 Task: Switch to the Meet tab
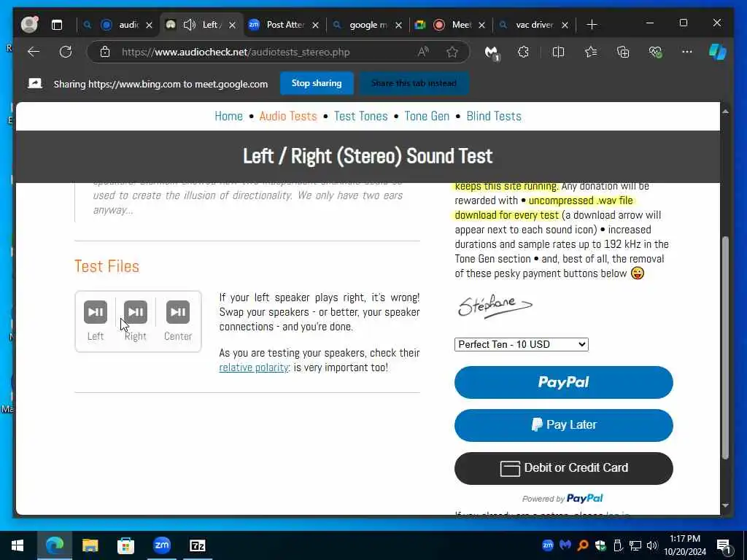(451, 25)
